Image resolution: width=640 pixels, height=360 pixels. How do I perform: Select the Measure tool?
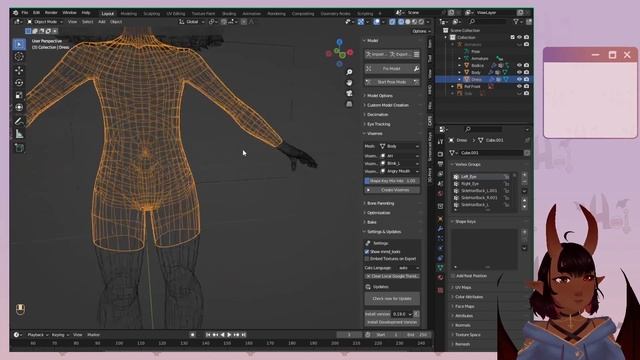point(19,134)
